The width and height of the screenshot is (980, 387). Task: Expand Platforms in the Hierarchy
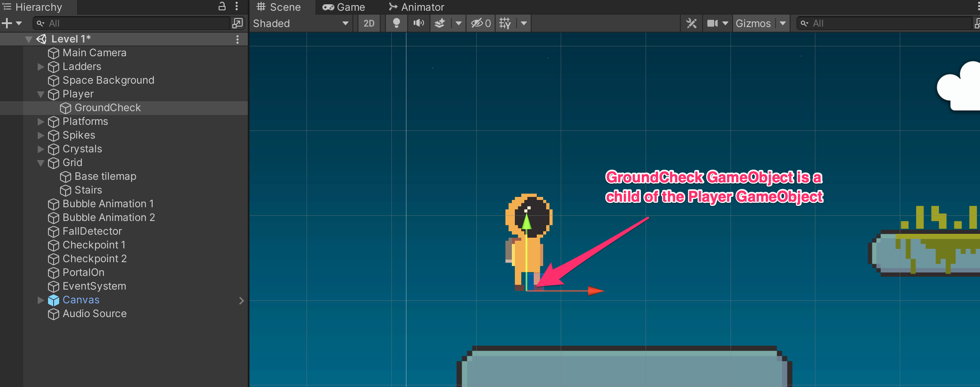pos(40,121)
